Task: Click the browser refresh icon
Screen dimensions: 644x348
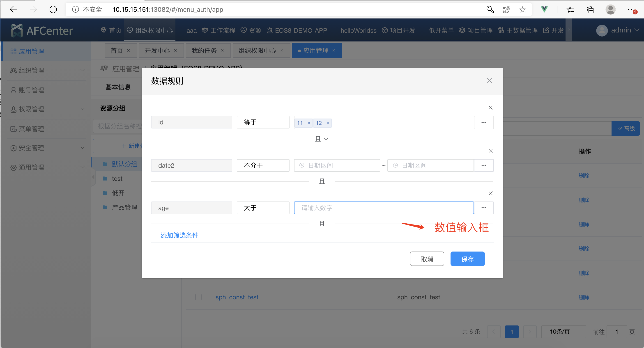Action: pos(53,9)
